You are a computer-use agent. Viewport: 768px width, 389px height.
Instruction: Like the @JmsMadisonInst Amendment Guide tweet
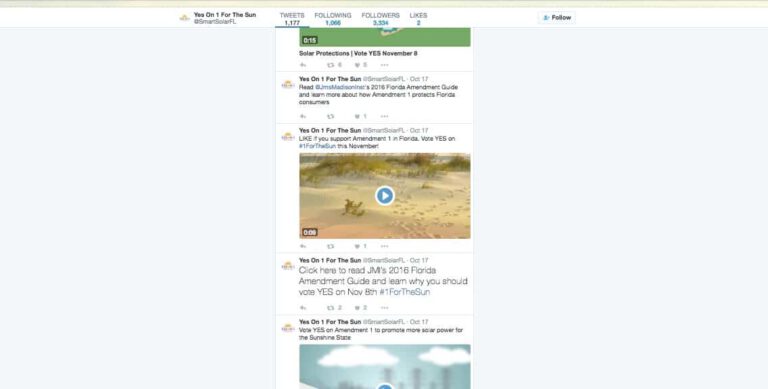358,117
